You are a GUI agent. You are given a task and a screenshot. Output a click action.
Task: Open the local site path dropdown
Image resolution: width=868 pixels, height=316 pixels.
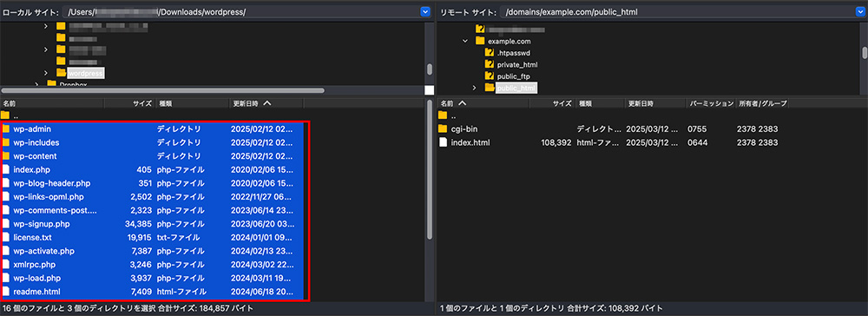coord(425,11)
